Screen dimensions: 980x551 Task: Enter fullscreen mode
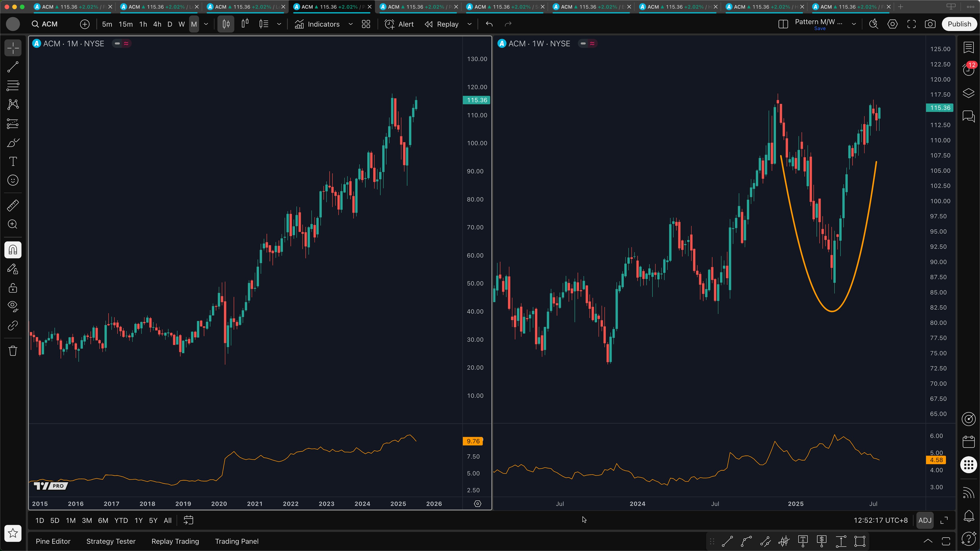(912, 24)
